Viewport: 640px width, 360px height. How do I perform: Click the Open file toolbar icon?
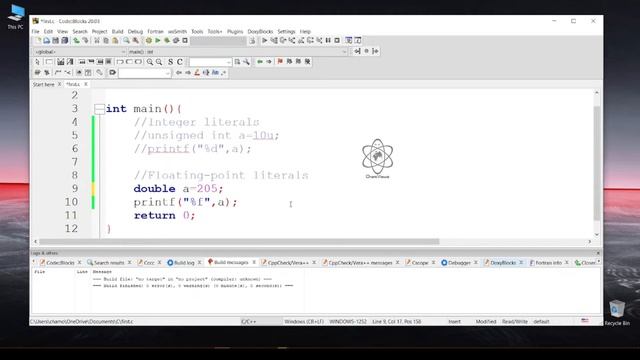click(x=47, y=40)
